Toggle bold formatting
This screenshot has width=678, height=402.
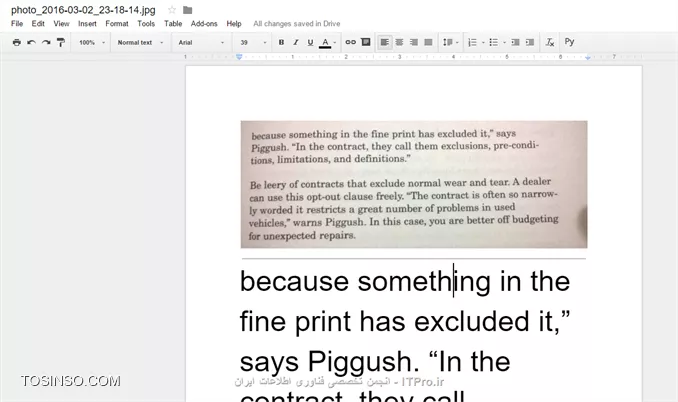(x=281, y=42)
